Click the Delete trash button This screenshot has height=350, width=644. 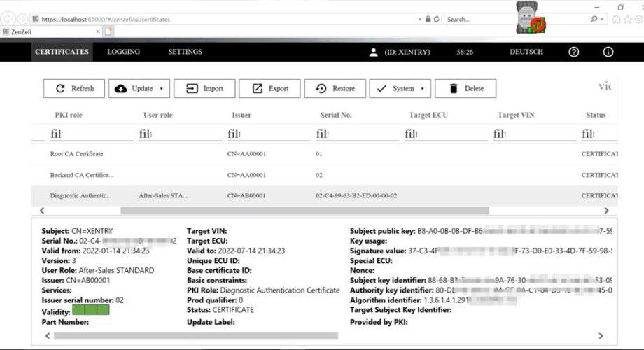tap(465, 88)
